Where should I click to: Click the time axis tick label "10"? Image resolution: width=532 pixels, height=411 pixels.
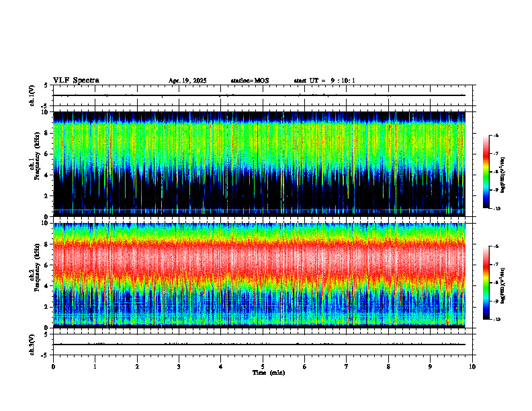pyautogui.click(x=472, y=367)
